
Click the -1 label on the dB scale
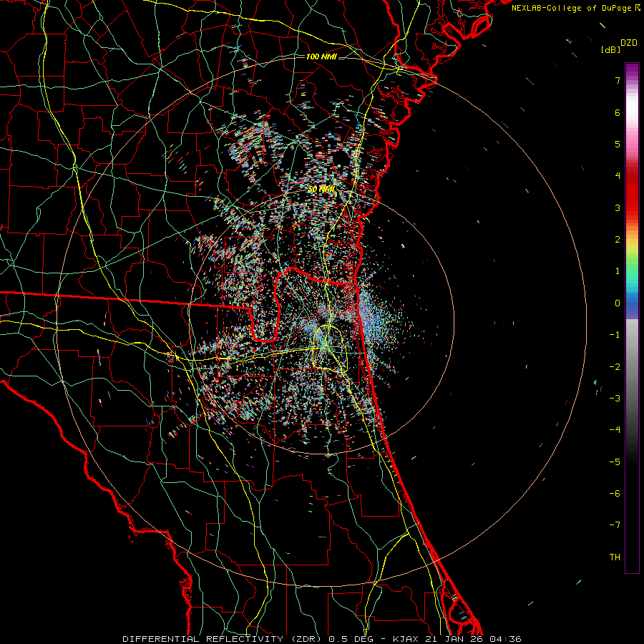coord(615,335)
